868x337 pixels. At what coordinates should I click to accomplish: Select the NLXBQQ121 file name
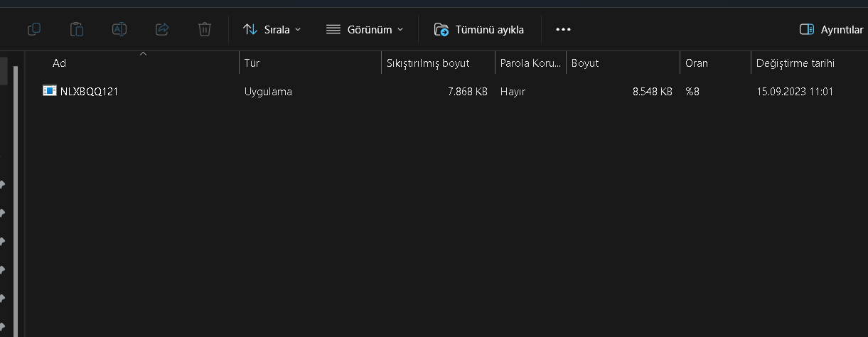click(89, 92)
